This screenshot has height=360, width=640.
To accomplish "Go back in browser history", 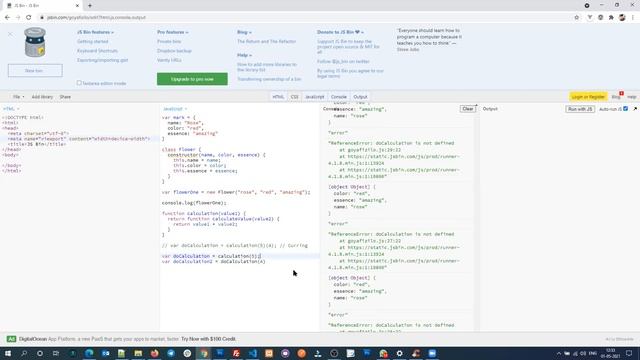I will click(7, 18).
